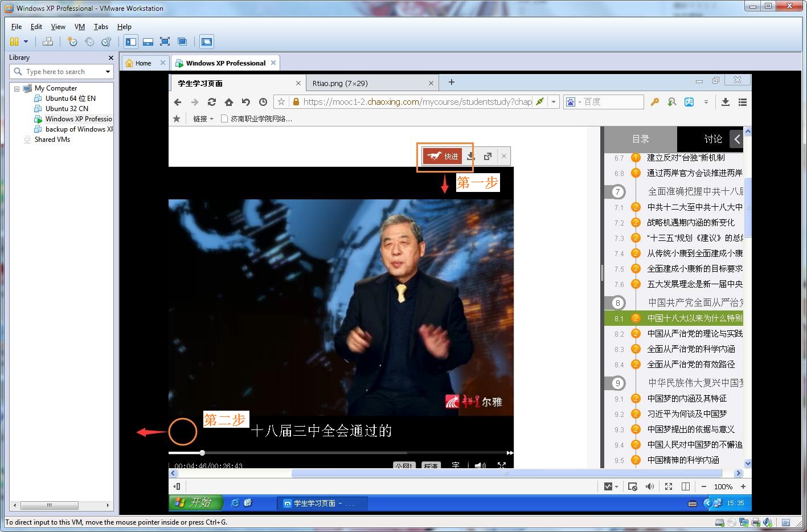Click the browser undo/restore closed tab icon

click(246, 102)
